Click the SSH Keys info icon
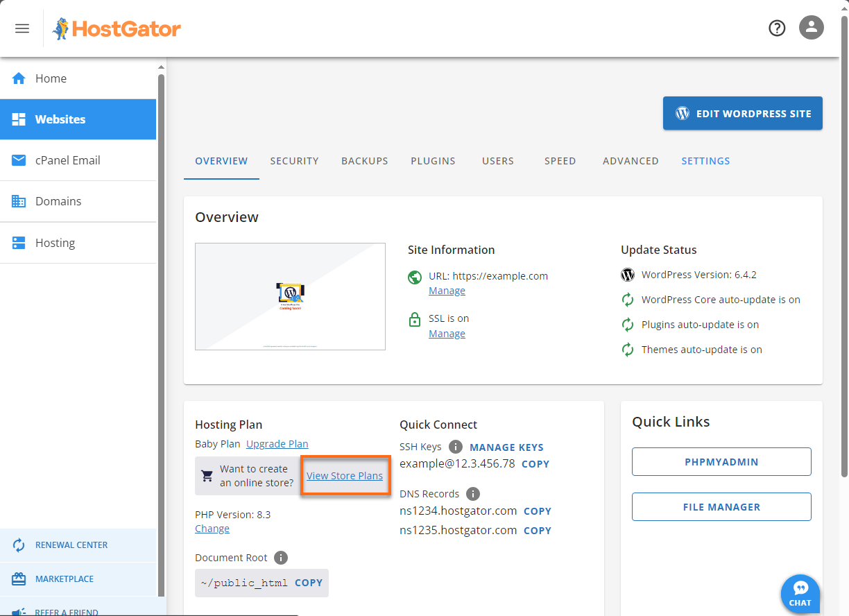 pyautogui.click(x=455, y=447)
